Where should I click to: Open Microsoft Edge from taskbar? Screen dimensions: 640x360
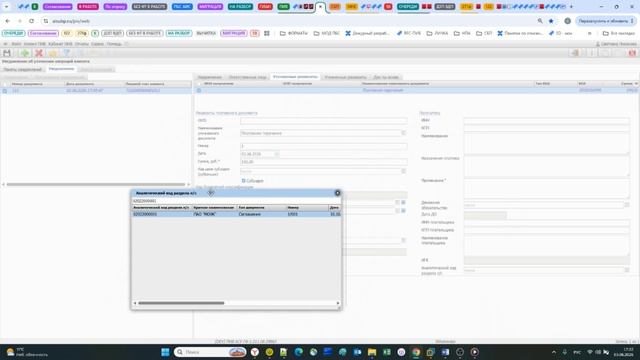pos(299,352)
